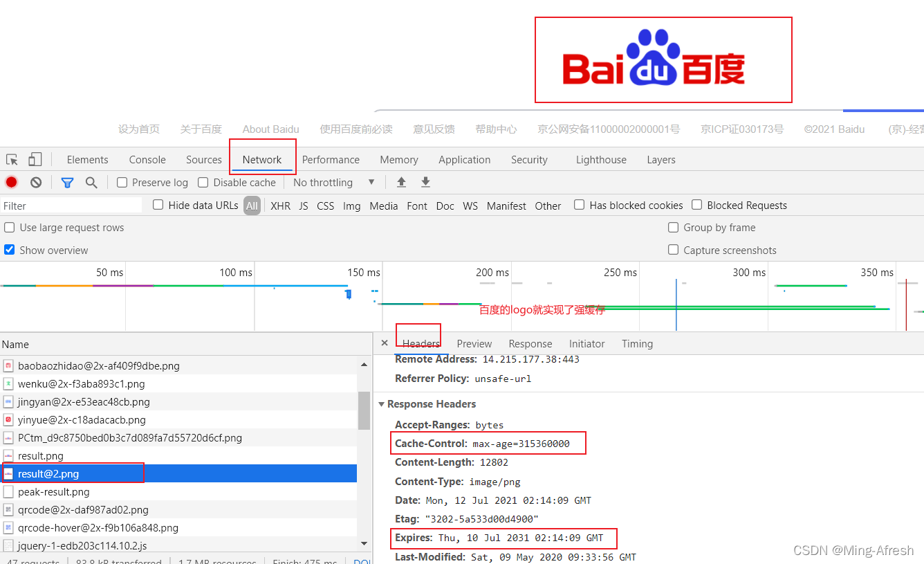924x564 pixels.
Task: Open the Elements panel tab
Action: coord(87,160)
